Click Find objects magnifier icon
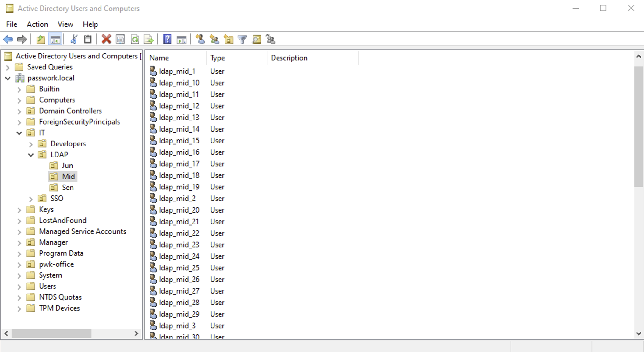 (x=257, y=39)
